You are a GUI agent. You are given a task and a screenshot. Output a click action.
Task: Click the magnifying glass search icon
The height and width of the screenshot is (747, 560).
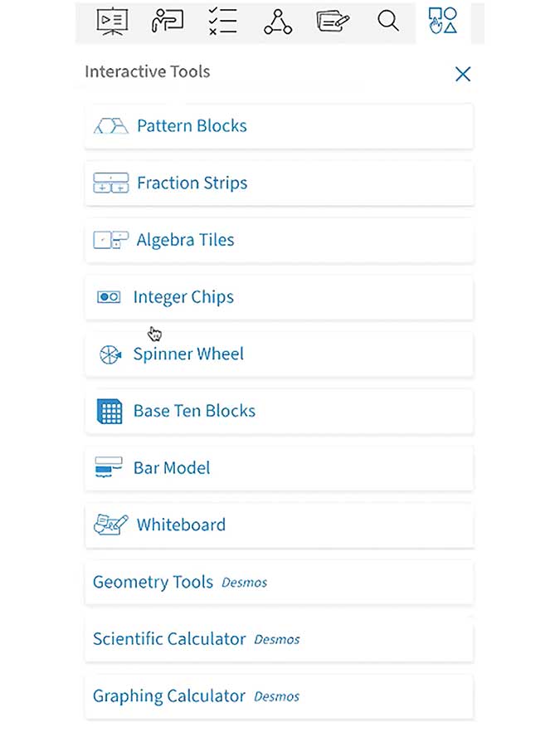387,21
